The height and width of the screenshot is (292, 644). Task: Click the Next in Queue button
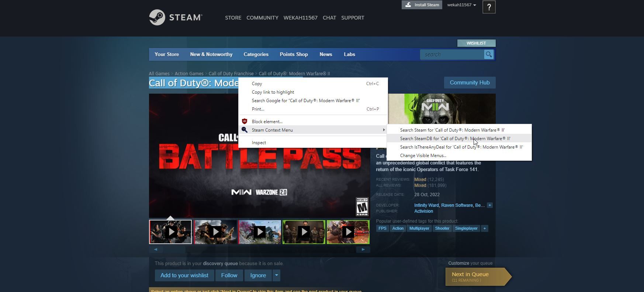click(x=478, y=277)
